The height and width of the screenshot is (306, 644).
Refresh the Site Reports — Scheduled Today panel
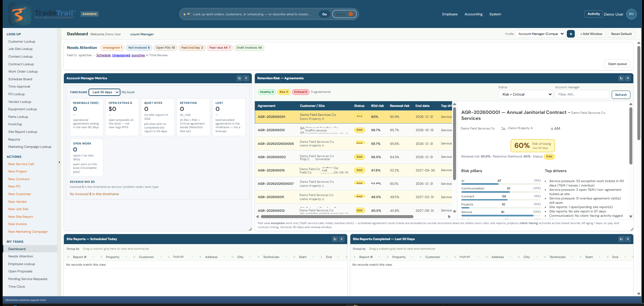335,239
